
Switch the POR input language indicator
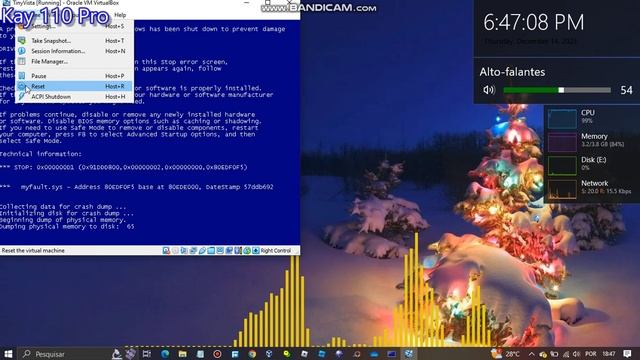pyautogui.click(x=590, y=354)
